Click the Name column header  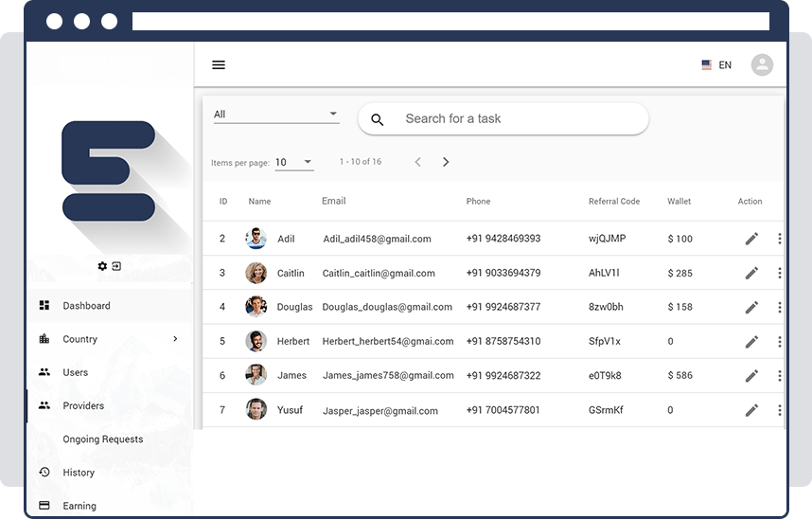click(x=259, y=201)
